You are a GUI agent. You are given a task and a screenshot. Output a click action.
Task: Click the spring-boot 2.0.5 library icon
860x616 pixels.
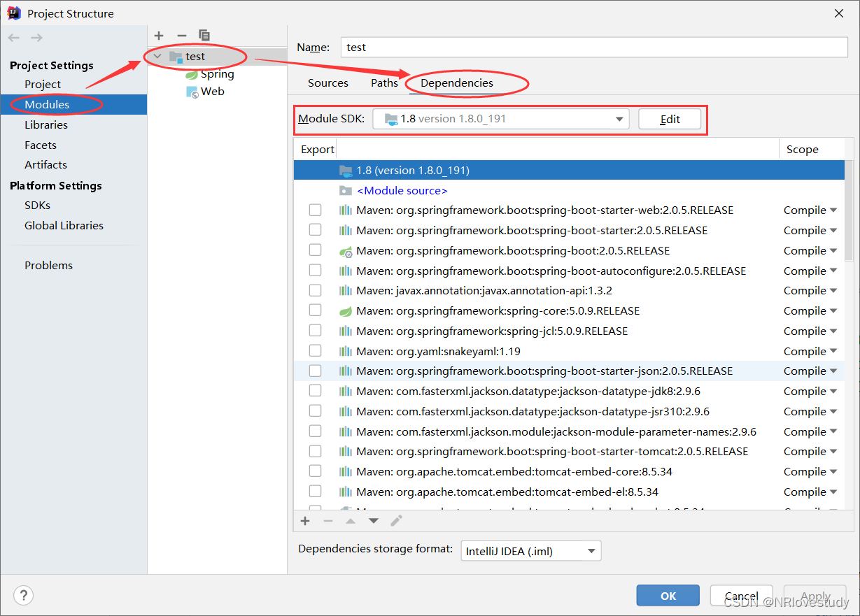point(346,251)
